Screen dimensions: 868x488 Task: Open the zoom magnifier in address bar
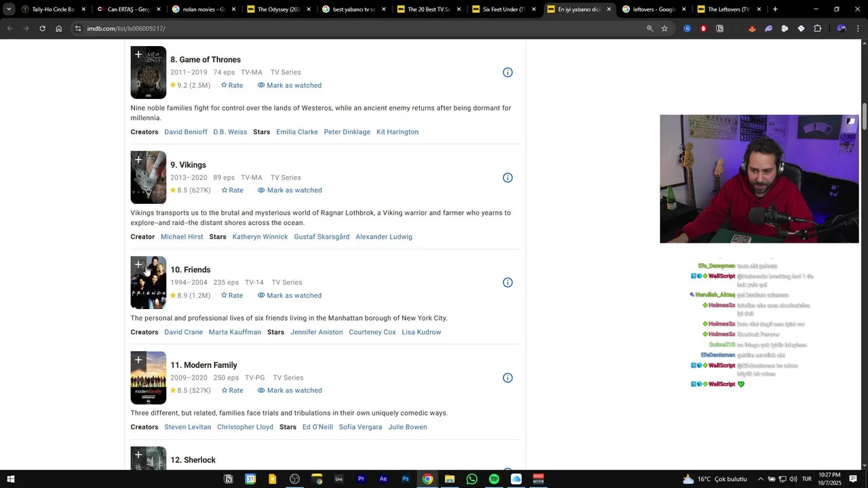(x=650, y=28)
